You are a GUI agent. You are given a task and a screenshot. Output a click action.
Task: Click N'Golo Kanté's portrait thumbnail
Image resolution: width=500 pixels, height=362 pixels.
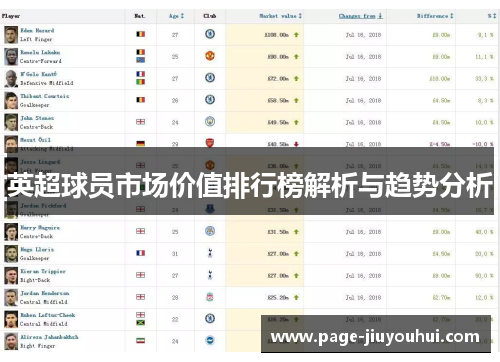[11, 79]
